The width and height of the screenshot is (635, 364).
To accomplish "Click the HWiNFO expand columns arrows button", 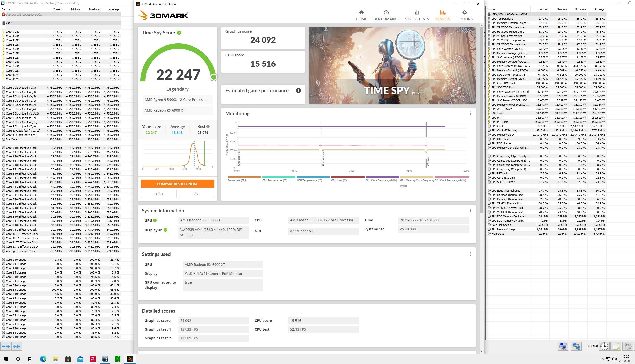I will 6,346.
